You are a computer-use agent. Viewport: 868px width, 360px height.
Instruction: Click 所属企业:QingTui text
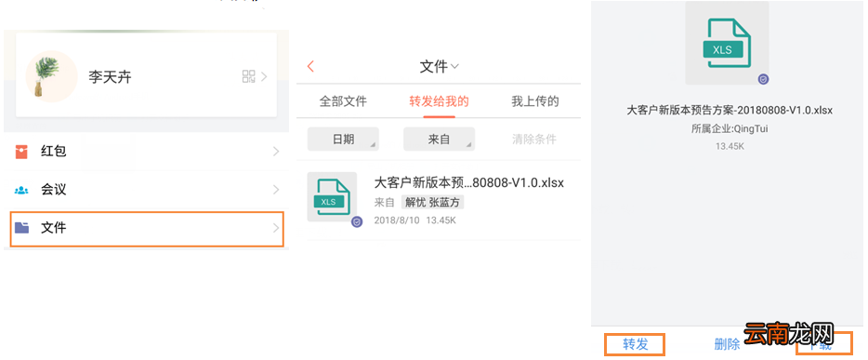(x=730, y=129)
